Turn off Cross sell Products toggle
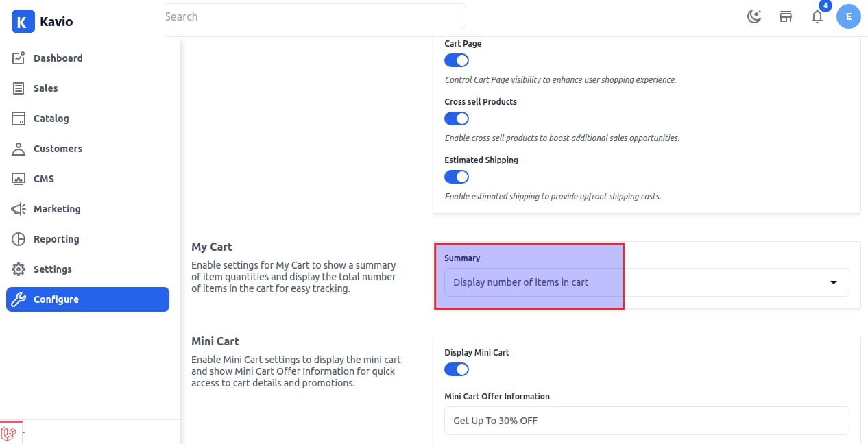Image resolution: width=868 pixels, height=444 pixels. 457,119
